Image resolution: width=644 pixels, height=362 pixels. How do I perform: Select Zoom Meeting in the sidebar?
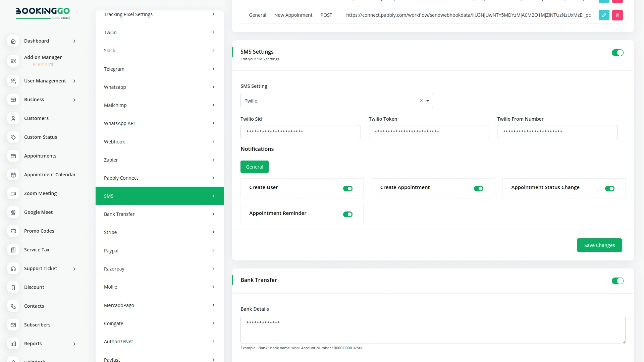[40, 193]
